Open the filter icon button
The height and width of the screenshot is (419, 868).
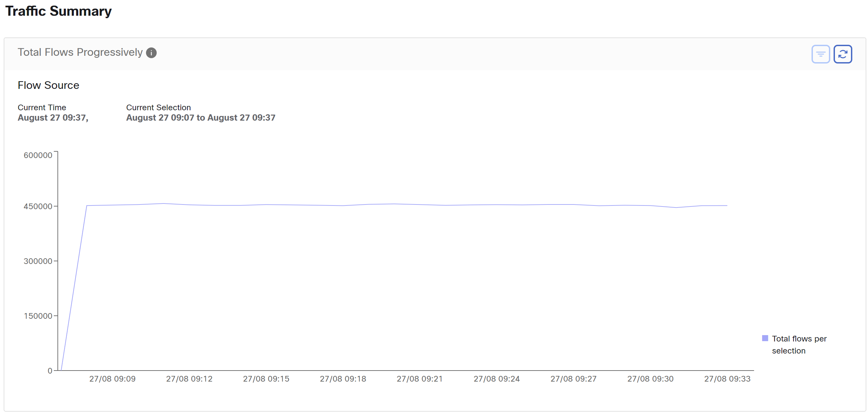click(x=821, y=54)
